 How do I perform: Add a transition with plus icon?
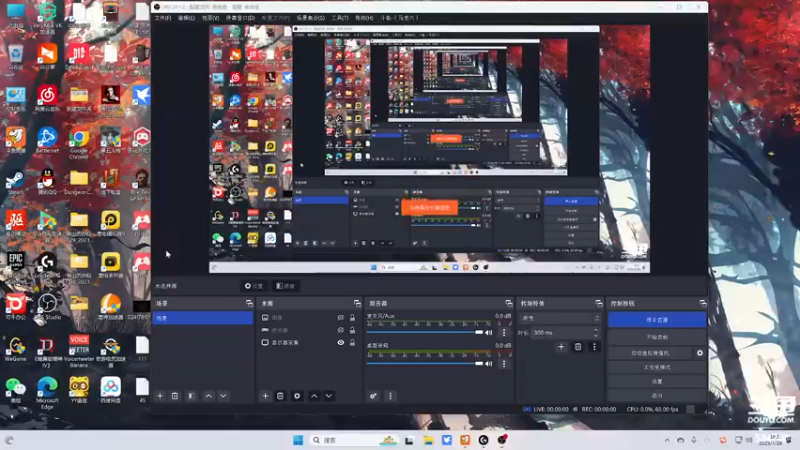click(x=561, y=347)
